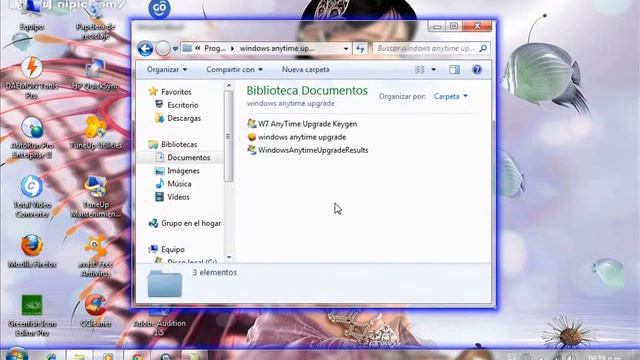Open the blue help question mark icon

pos(476,69)
